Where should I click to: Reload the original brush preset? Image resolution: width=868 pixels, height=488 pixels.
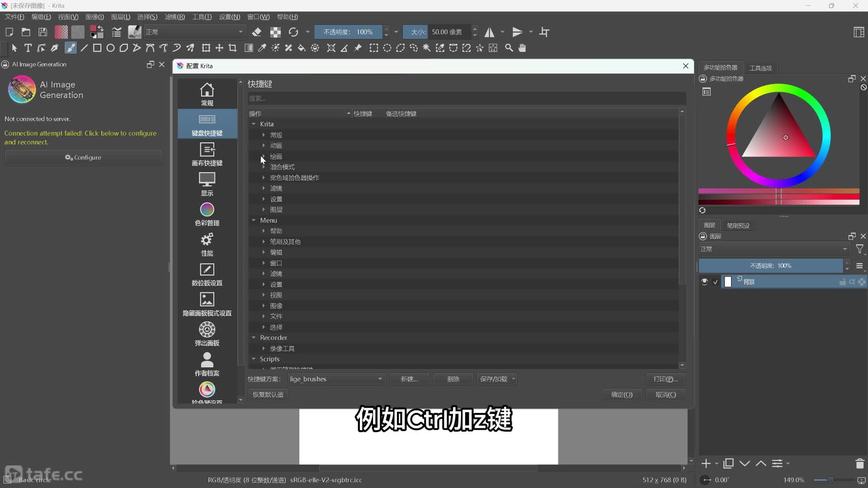tap(293, 32)
